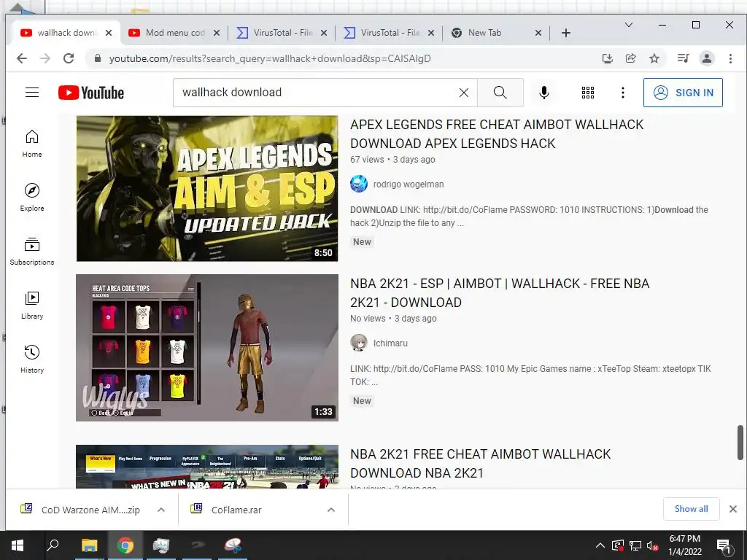The height and width of the screenshot is (560, 747).
Task: Close the Mod menu cod tab
Action: tap(217, 33)
